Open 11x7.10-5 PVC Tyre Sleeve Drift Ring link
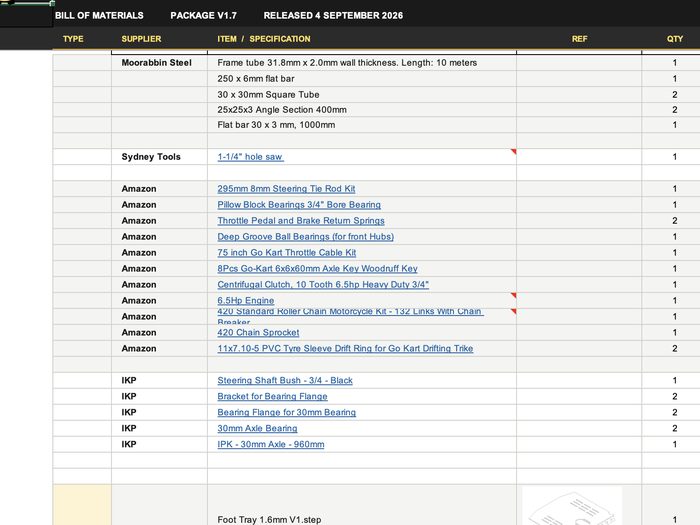The width and height of the screenshot is (700, 525). (345, 348)
